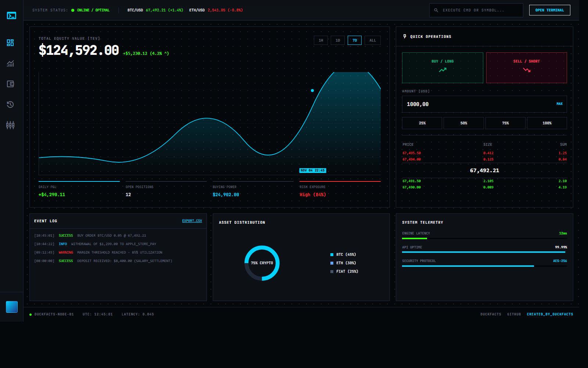The width and height of the screenshot is (588, 368).
Task: Select the ALL time range
Action: [373, 40]
